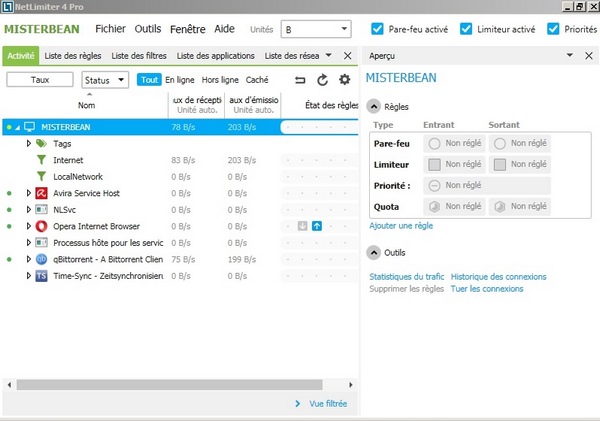The width and height of the screenshot is (600, 421).
Task: Collapse the MISTERBEAN tree node
Action: pyautogui.click(x=18, y=127)
